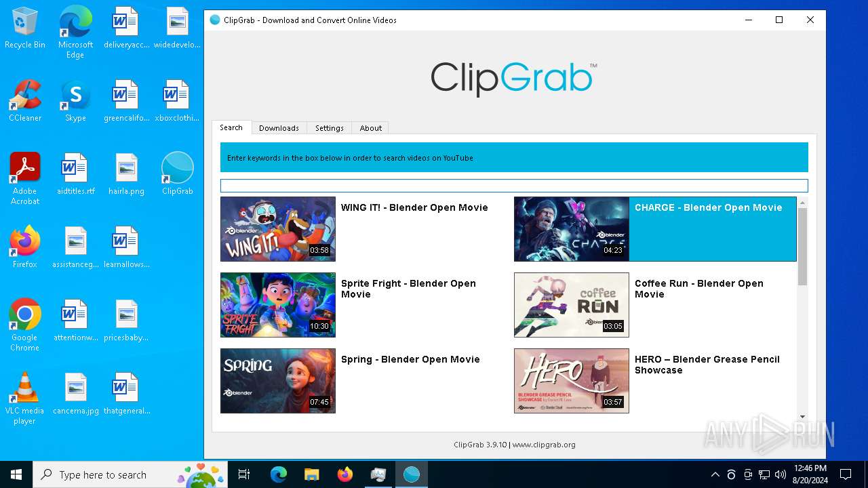This screenshot has height=488, width=868.
Task: Click the search results scrollbar thumb
Action: click(802, 247)
